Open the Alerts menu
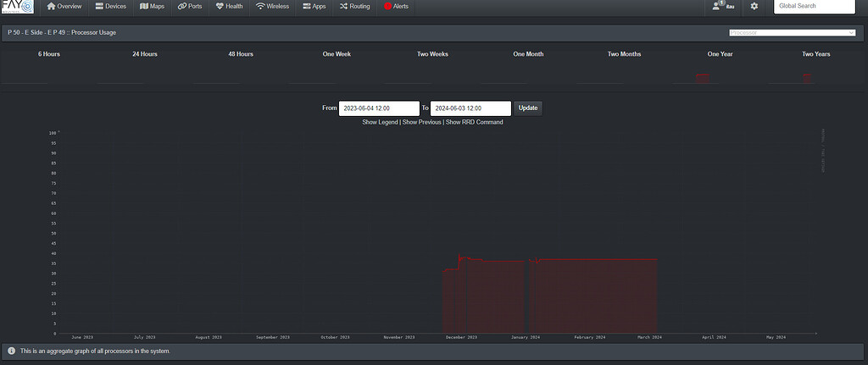The image size is (868, 365). (x=397, y=7)
